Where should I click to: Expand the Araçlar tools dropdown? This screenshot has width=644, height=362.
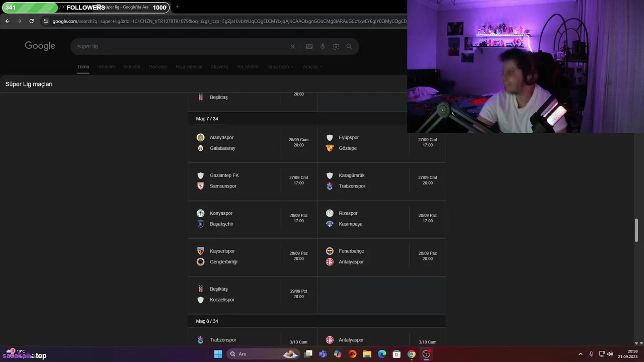[312, 67]
